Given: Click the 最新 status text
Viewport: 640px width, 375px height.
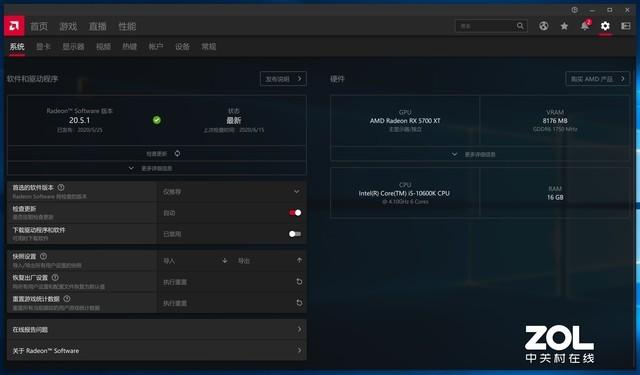Looking at the screenshot, I should [x=234, y=120].
